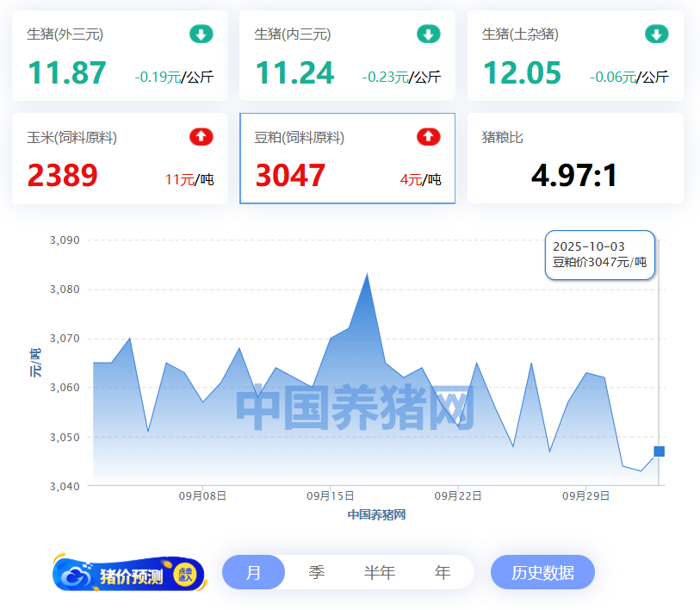Viewport: 700px width, 610px height.
Task: Switch to the 季 time range
Action: [317, 573]
